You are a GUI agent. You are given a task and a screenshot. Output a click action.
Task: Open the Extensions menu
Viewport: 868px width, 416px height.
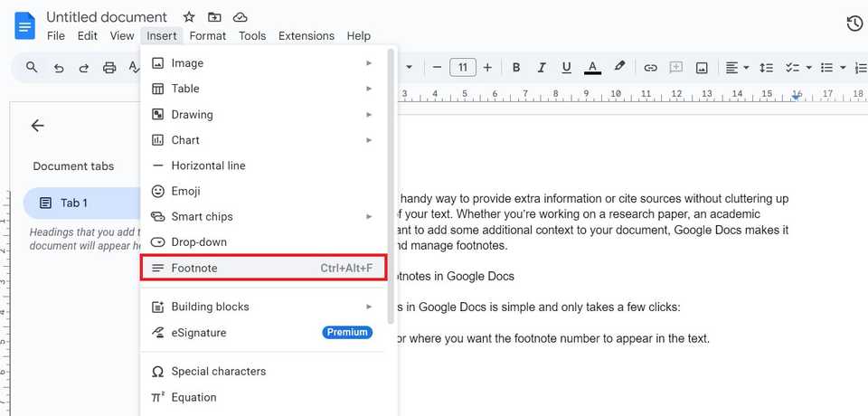307,36
